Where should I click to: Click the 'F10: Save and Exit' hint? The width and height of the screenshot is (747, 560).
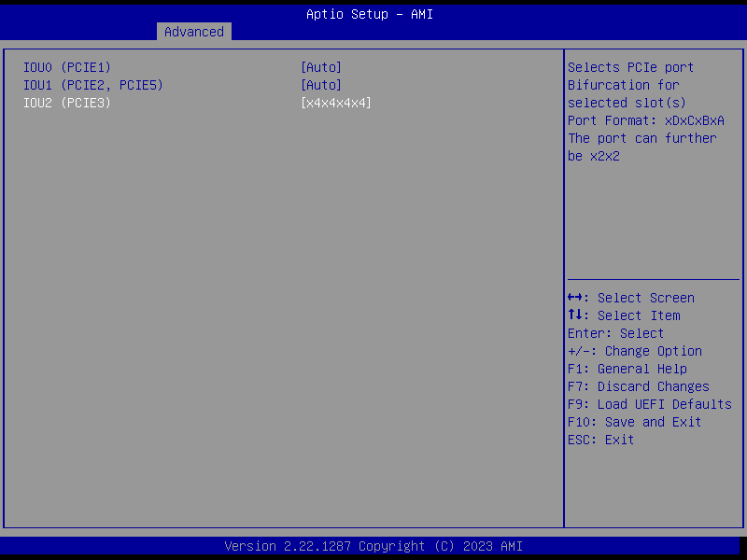635,423
